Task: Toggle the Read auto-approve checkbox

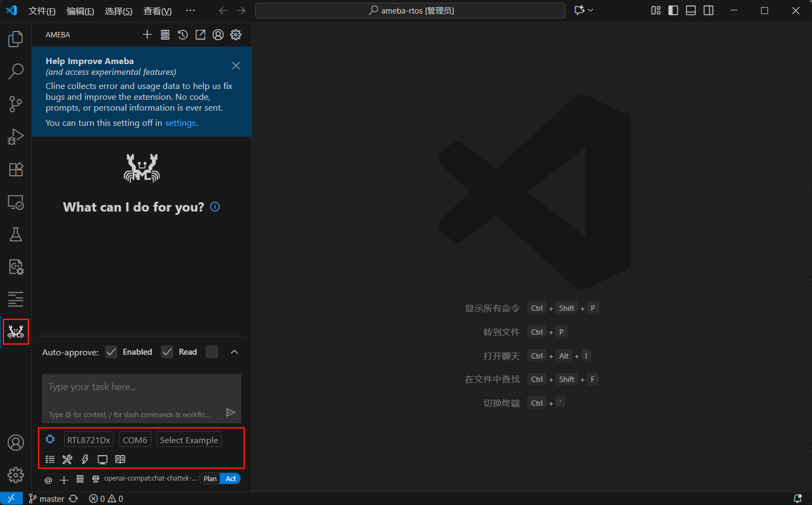Action: 167,352
